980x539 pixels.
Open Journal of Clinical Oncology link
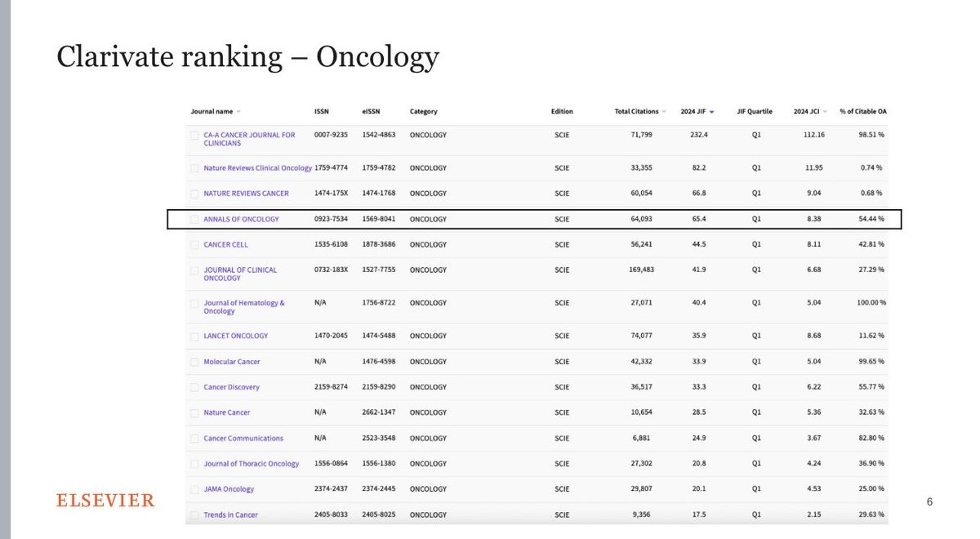coord(240,274)
